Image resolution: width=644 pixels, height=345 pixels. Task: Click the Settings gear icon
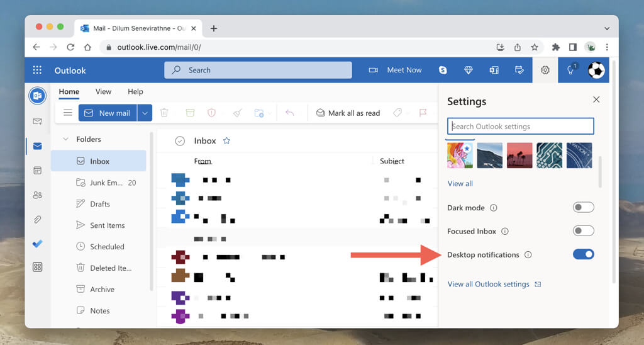tap(545, 71)
